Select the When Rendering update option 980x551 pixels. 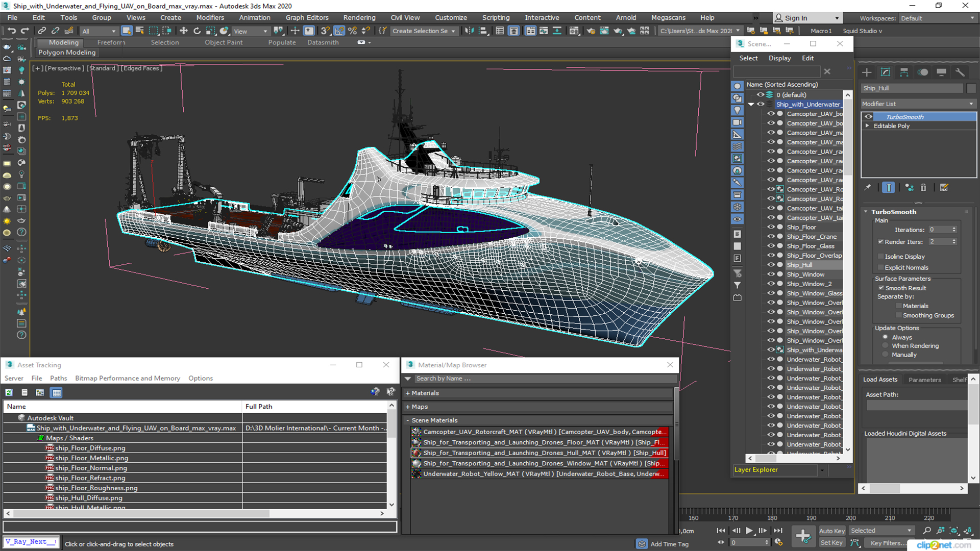click(x=886, y=346)
